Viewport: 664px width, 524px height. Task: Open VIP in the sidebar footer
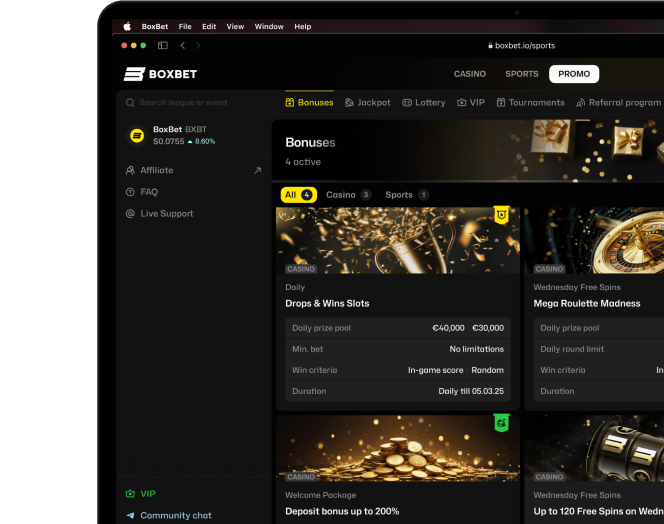(148, 494)
